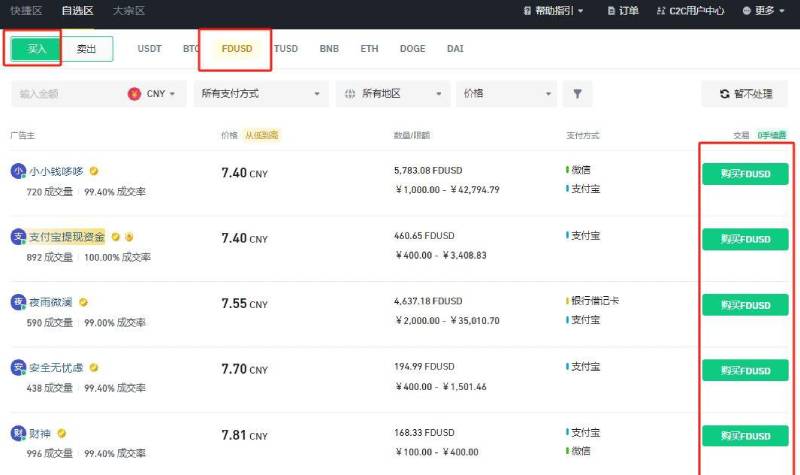The height and width of the screenshot is (475, 800).
Task: Select the BNB coin tab
Action: click(329, 48)
